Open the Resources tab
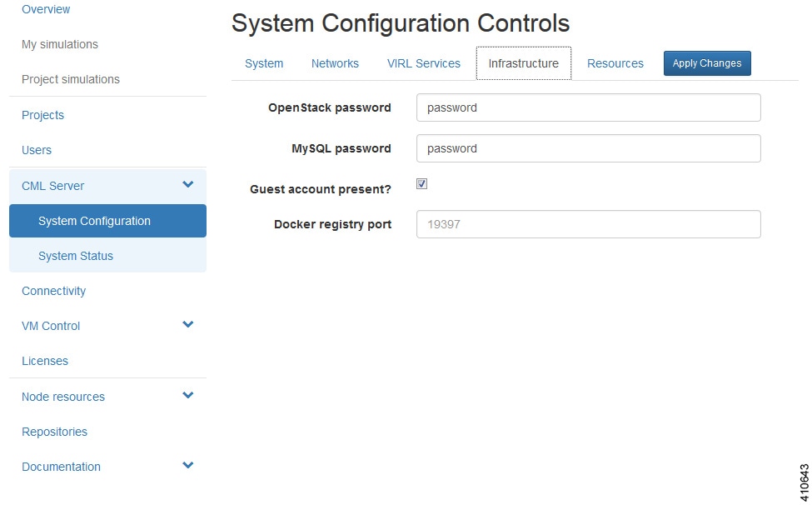The width and height of the screenshot is (812, 505). tap(615, 63)
